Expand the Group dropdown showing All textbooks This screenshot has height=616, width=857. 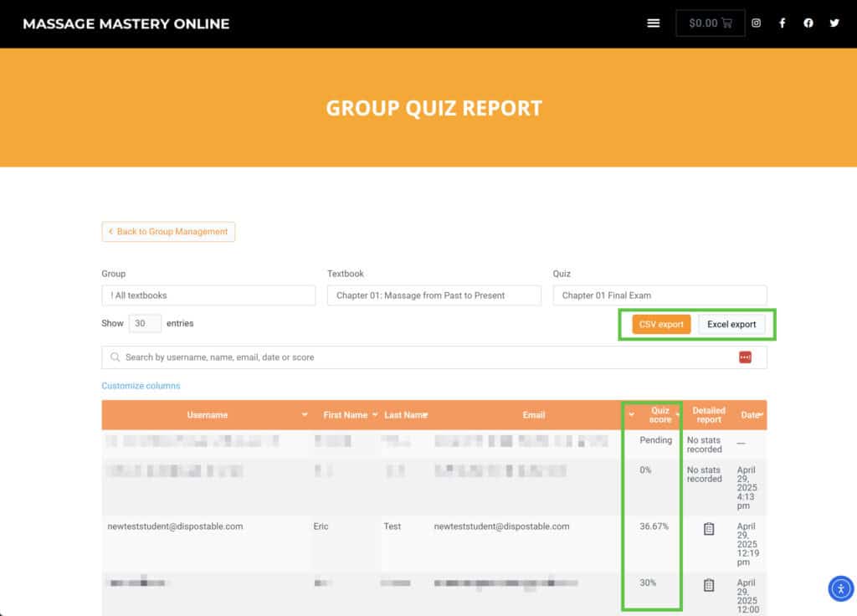[x=208, y=295]
